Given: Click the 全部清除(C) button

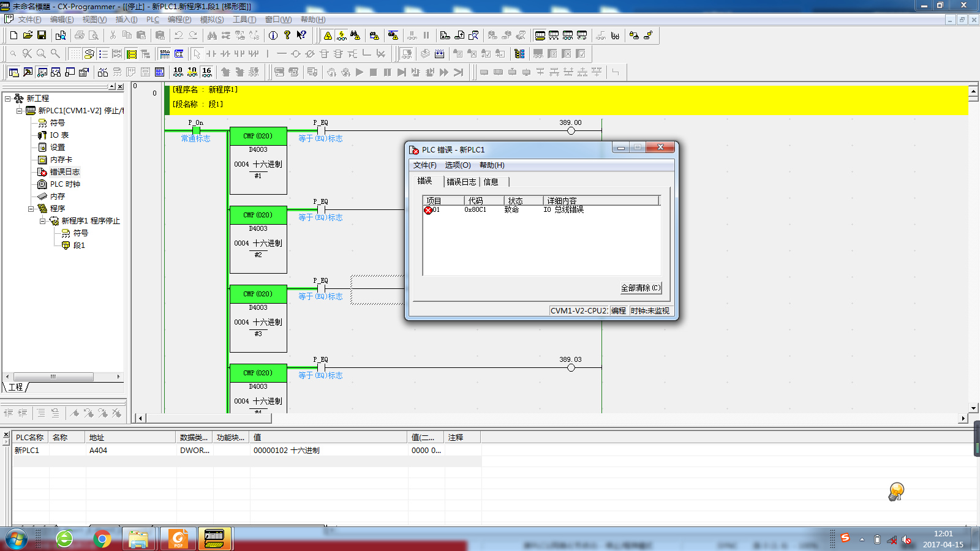Looking at the screenshot, I should 641,288.
